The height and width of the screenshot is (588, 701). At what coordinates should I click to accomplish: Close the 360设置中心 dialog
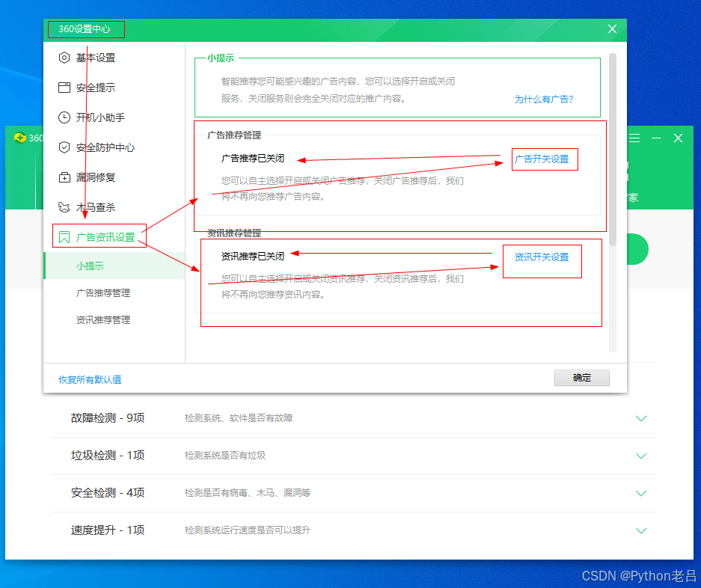pyautogui.click(x=612, y=29)
